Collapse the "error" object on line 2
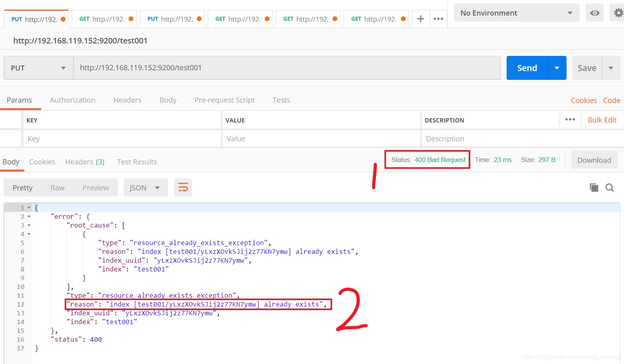The height and width of the screenshot is (364, 624). coord(29,216)
